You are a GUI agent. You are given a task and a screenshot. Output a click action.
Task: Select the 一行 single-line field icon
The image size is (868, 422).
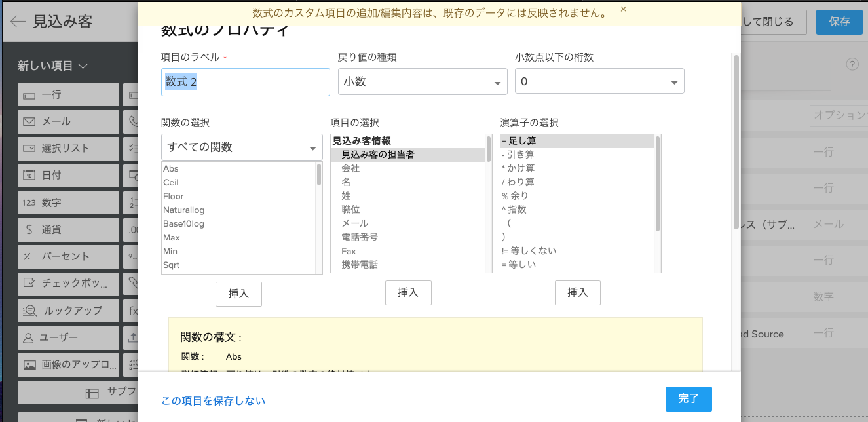point(29,95)
